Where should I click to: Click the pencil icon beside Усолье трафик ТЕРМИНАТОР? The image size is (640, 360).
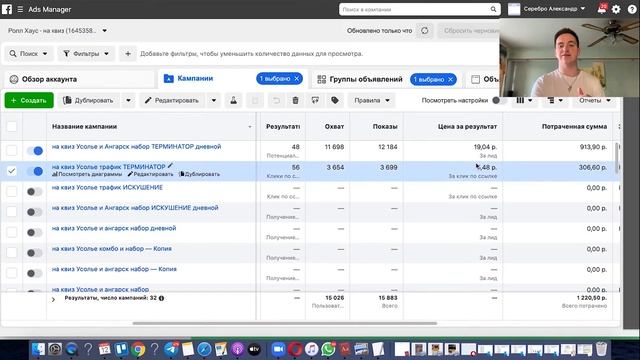170,166
